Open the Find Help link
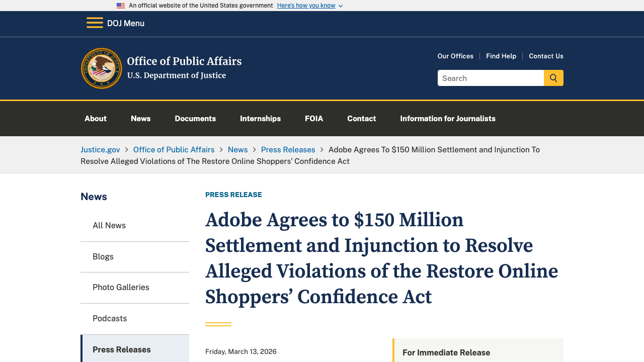 (x=501, y=56)
